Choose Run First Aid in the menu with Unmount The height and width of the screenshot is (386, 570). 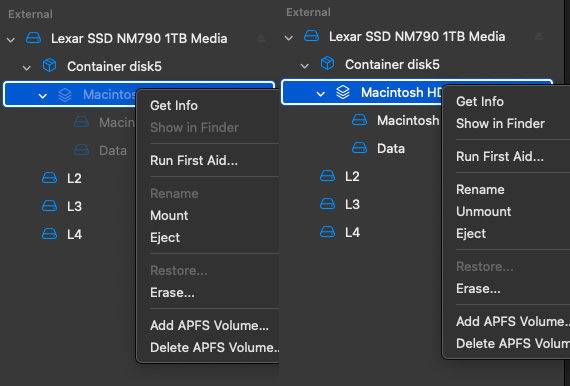500,156
